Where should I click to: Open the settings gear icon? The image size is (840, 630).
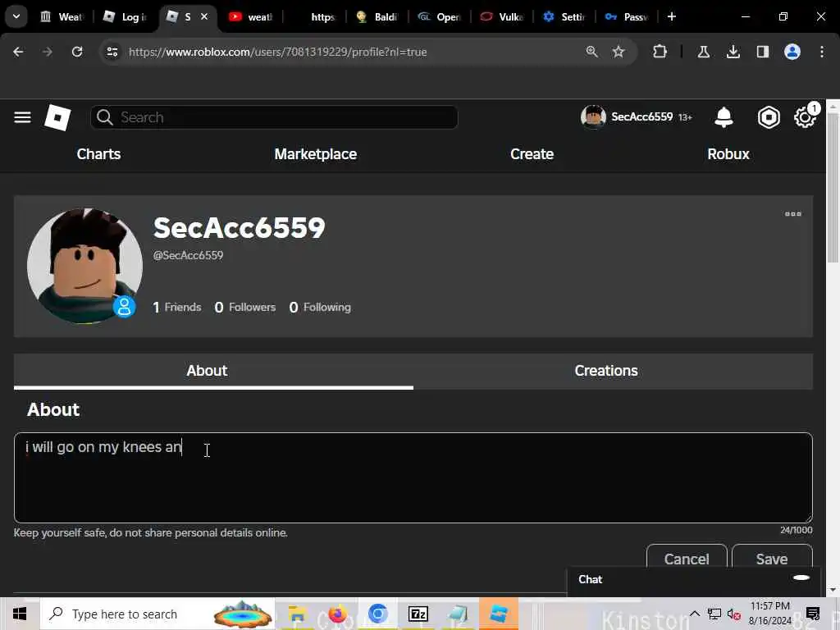pyautogui.click(x=805, y=117)
